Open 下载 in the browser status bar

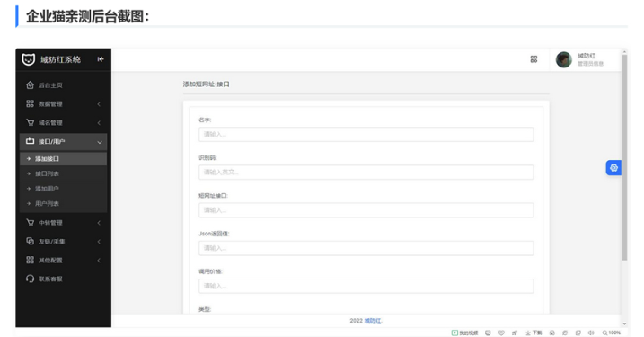534,333
